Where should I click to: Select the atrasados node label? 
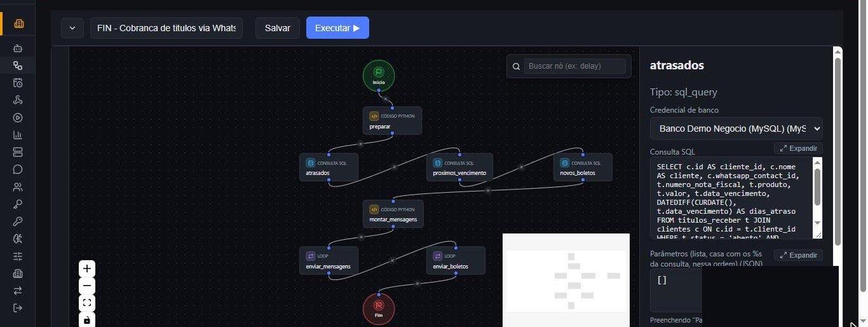coord(318,173)
